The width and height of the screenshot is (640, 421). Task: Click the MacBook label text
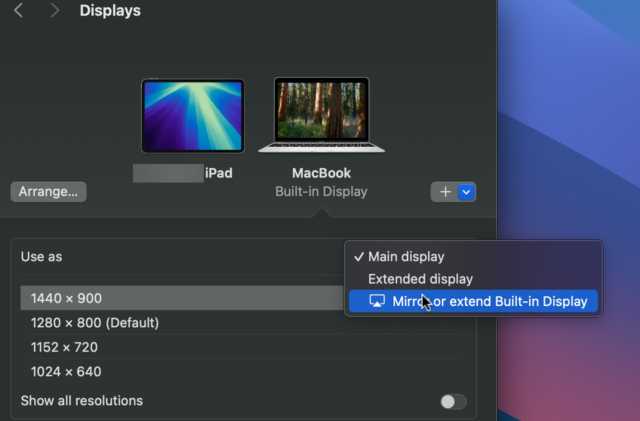click(x=321, y=173)
